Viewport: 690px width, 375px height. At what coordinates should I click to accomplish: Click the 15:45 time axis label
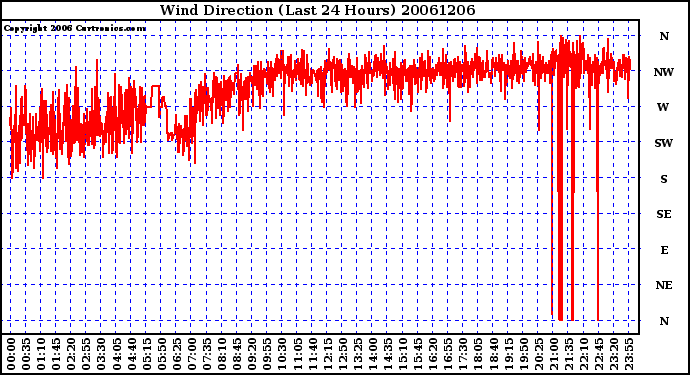[x=418, y=354]
